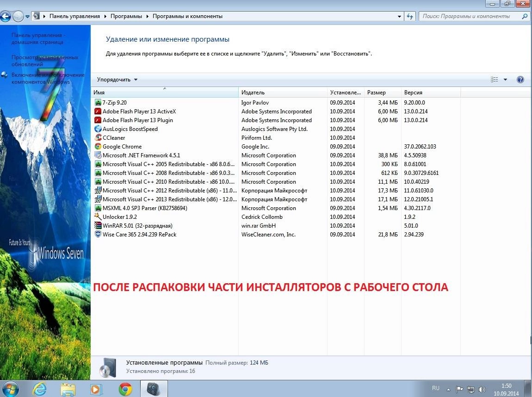Select the Wise Care 365 icon
This screenshot has height=397, width=532.
tap(98, 235)
